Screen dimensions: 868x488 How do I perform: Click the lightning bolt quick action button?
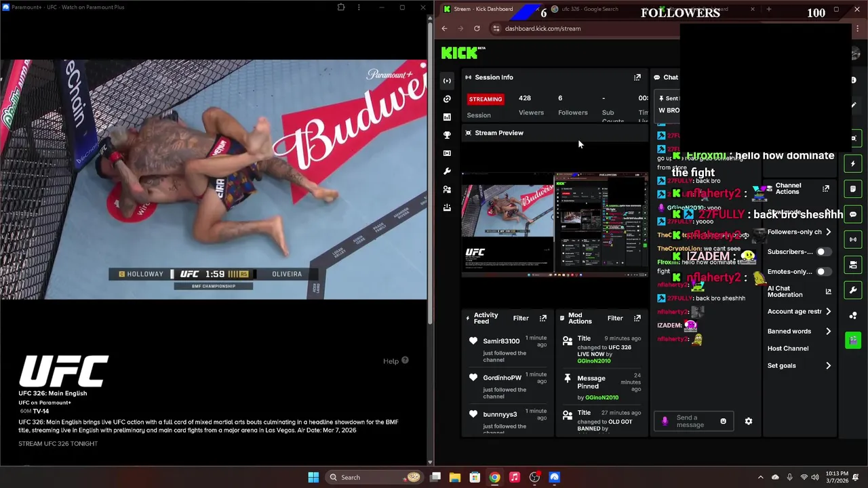853,163
